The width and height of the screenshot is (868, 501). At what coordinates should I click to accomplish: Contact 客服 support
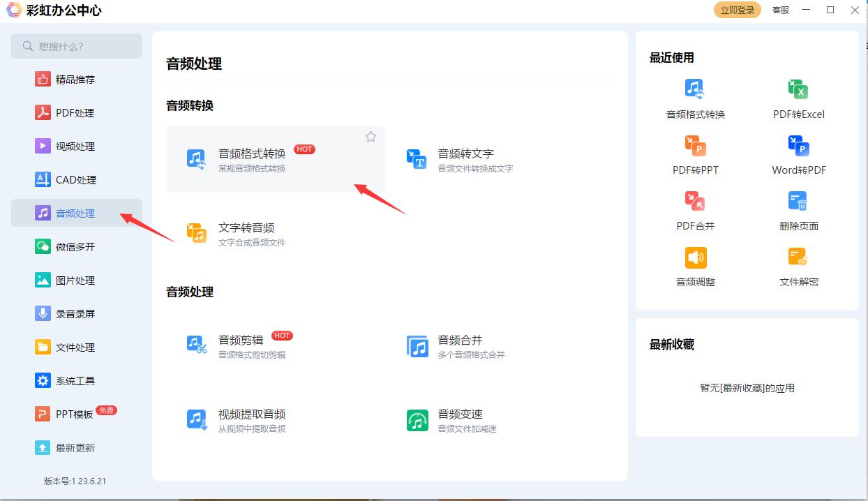779,10
